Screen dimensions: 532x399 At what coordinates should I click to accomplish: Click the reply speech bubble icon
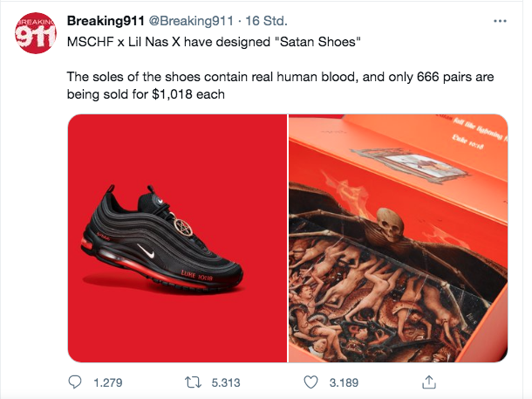pos(75,382)
